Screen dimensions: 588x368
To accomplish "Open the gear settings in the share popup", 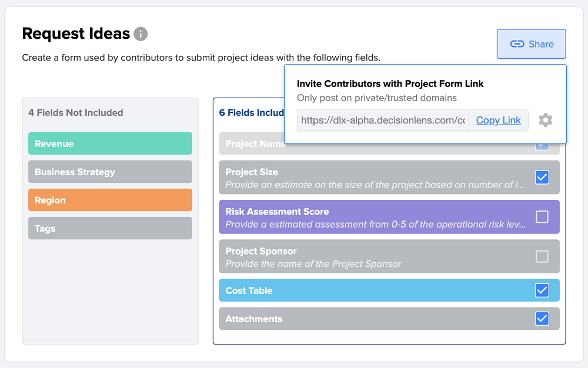I will click(546, 120).
